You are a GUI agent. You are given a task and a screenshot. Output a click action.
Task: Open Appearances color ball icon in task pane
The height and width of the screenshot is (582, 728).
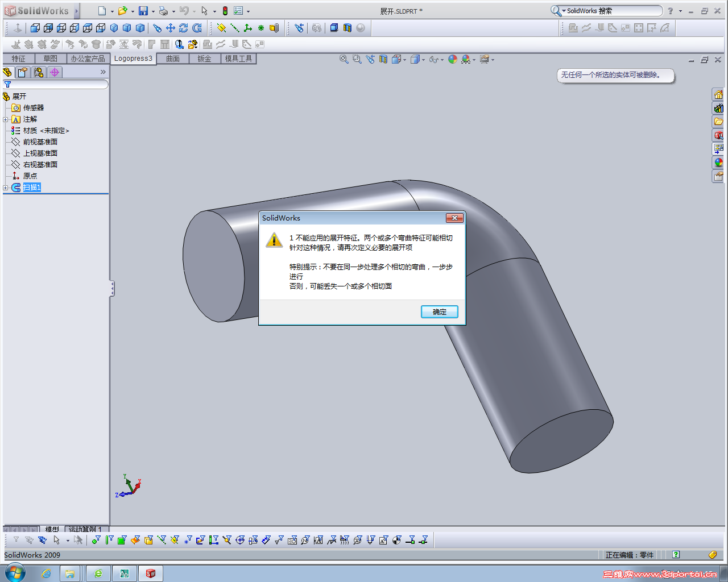[x=718, y=163]
